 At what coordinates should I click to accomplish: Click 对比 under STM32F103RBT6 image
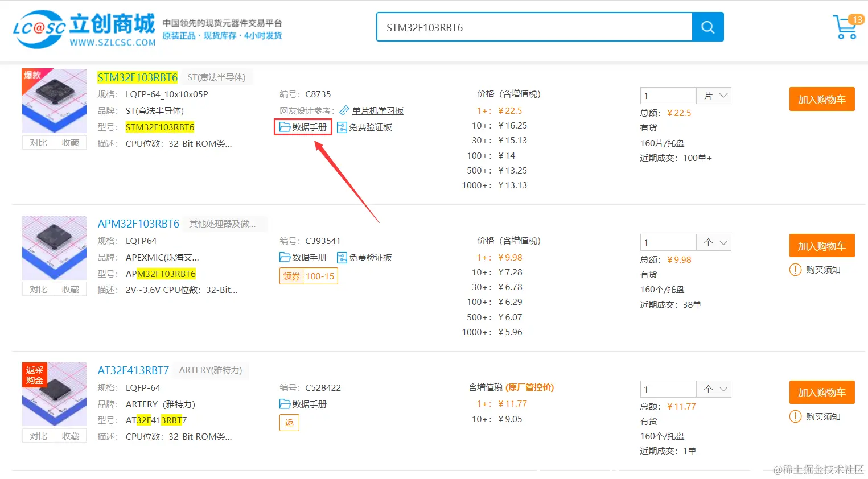pyautogui.click(x=38, y=143)
